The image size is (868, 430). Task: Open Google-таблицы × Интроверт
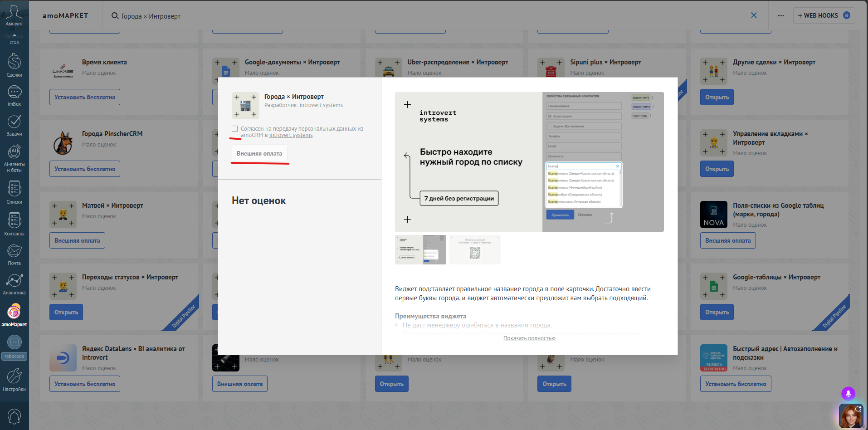(x=717, y=312)
